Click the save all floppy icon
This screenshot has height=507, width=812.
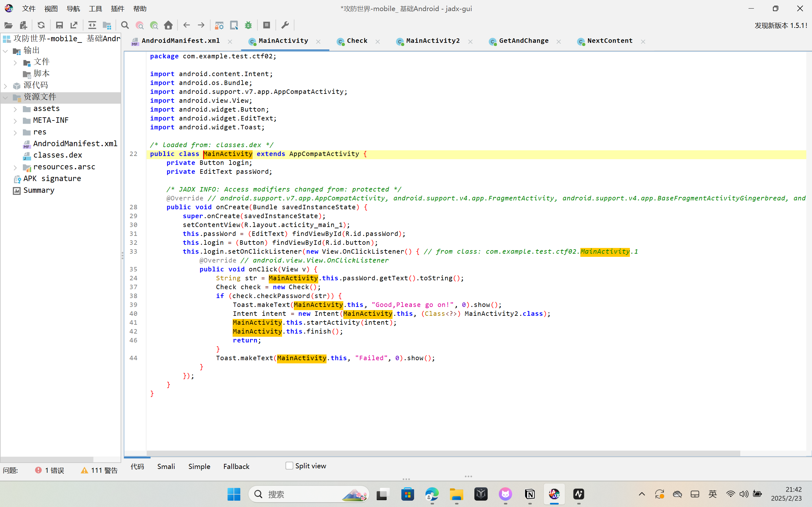(x=59, y=25)
